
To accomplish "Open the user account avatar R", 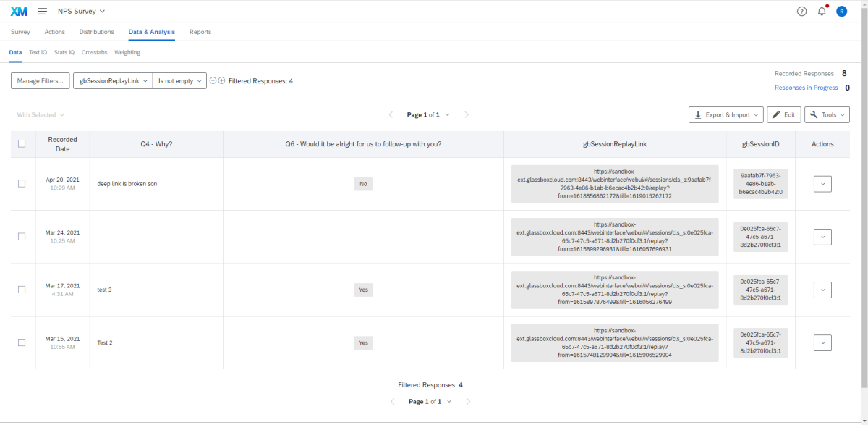I will tap(842, 11).
